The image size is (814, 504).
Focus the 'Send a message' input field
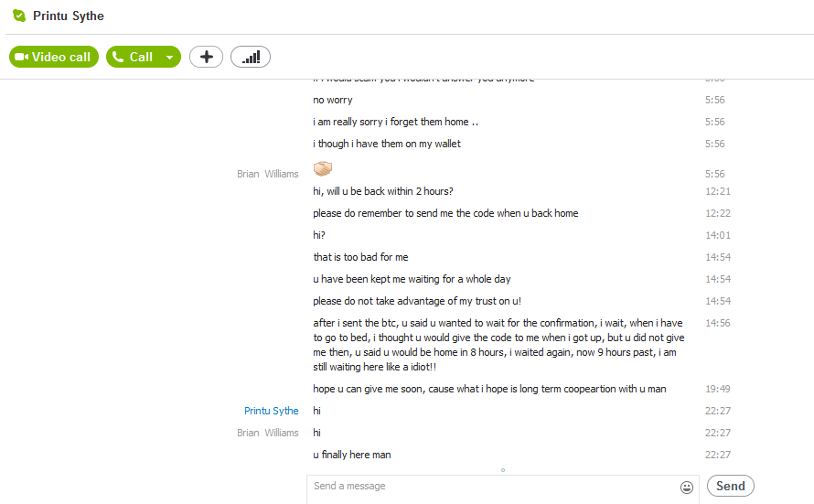coord(494,487)
